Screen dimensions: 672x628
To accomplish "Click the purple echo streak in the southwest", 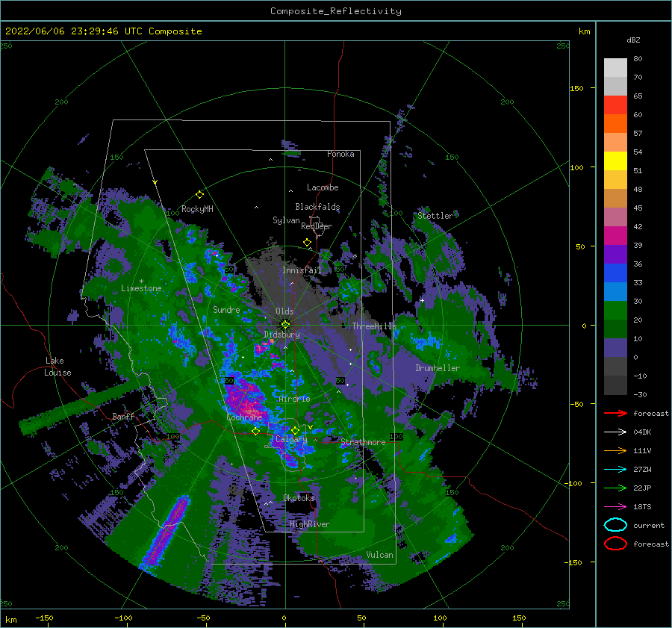I will click(165, 532).
